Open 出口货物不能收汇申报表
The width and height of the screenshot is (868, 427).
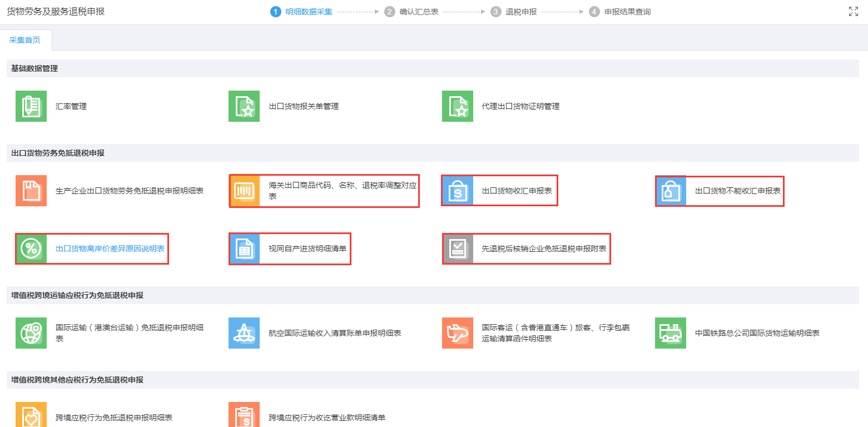point(738,191)
